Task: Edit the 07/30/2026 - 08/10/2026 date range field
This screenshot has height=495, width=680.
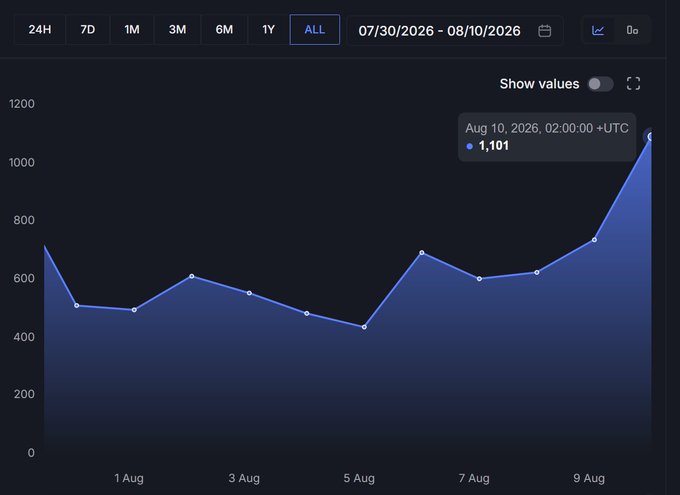Action: [x=455, y=30]
